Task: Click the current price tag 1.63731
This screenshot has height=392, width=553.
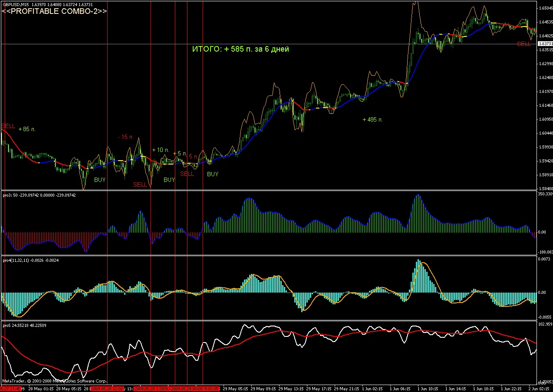Action: coord(545,44)
